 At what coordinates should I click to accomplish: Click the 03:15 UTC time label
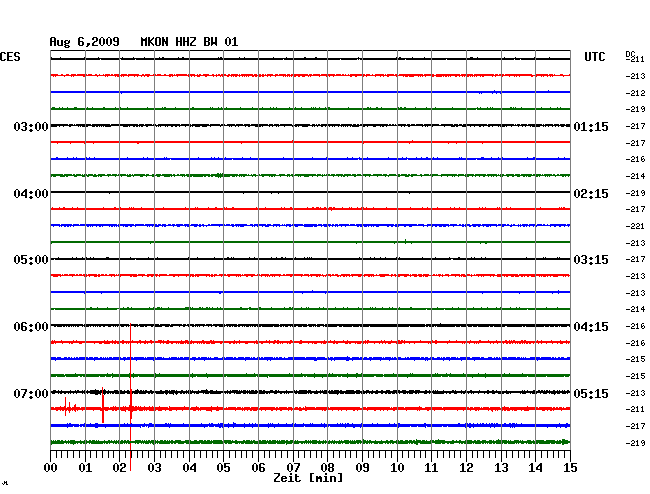click(x=591, y=260)
